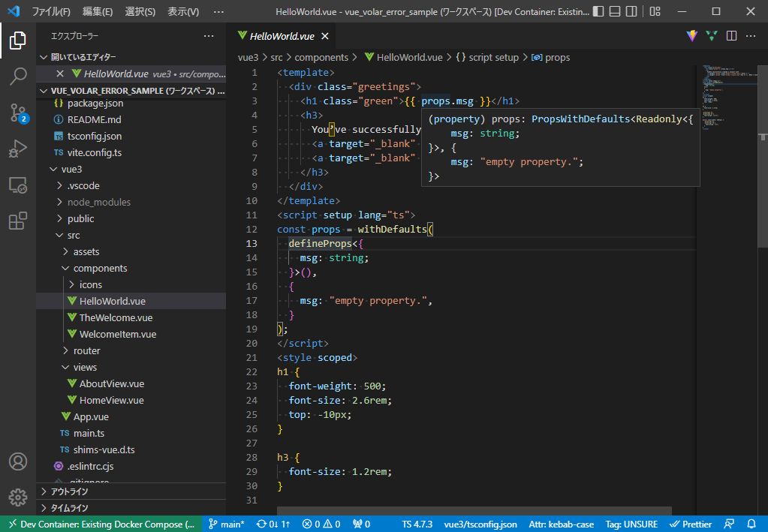Expand the タイムライン section
Screen dimensions: 768x532
click(131, 507)
